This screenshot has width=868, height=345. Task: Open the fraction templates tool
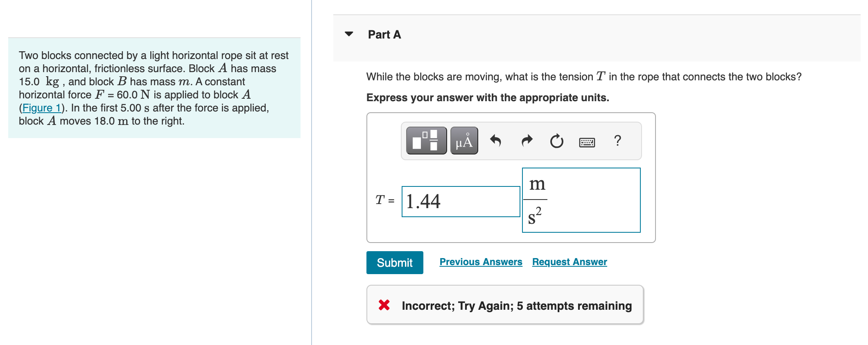pos(426,141)
